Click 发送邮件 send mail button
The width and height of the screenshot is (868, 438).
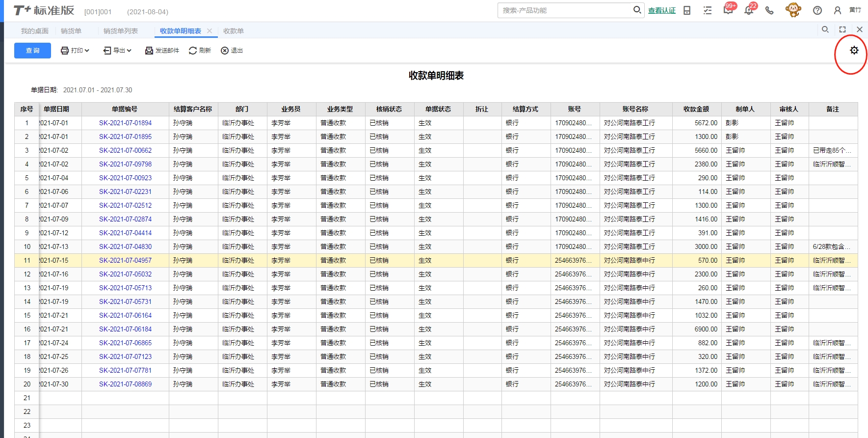click(x=162, y=51)
